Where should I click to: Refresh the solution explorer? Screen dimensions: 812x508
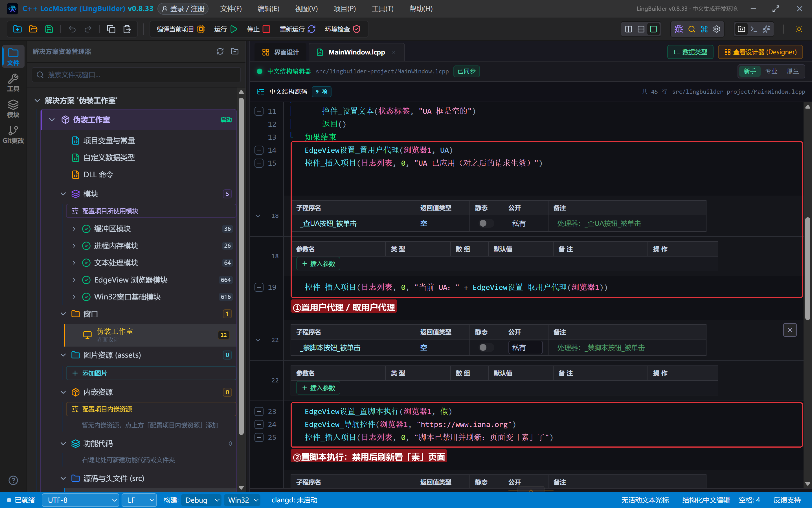coord(220,51)
